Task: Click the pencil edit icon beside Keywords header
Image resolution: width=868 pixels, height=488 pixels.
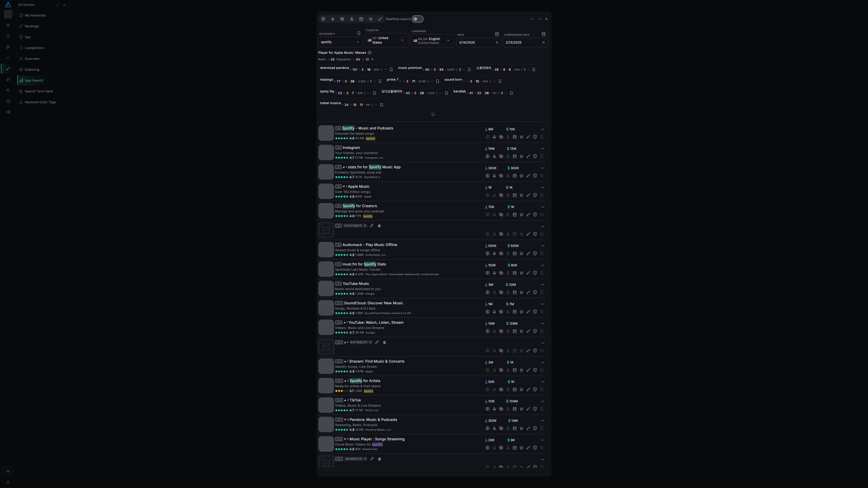Action: [58, 5]
